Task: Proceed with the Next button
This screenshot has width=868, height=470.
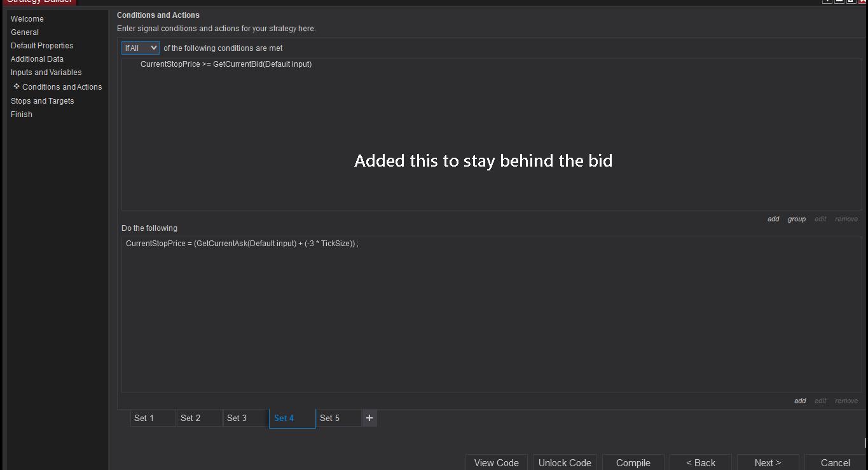Action: (768, 462)
